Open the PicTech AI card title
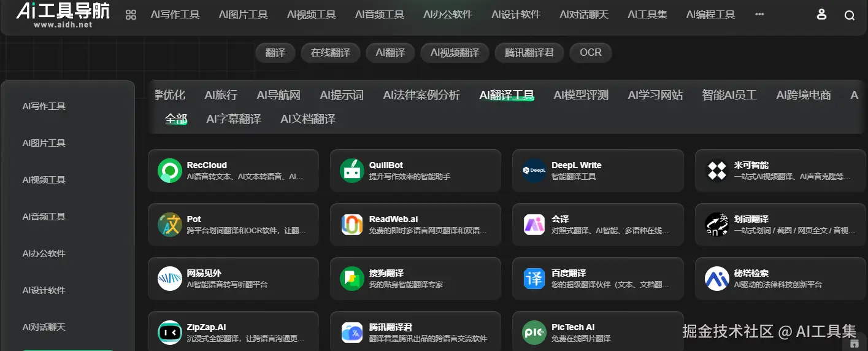Image resolution: width=868 pixels, height=351 pixels. (x=573, y=327)
